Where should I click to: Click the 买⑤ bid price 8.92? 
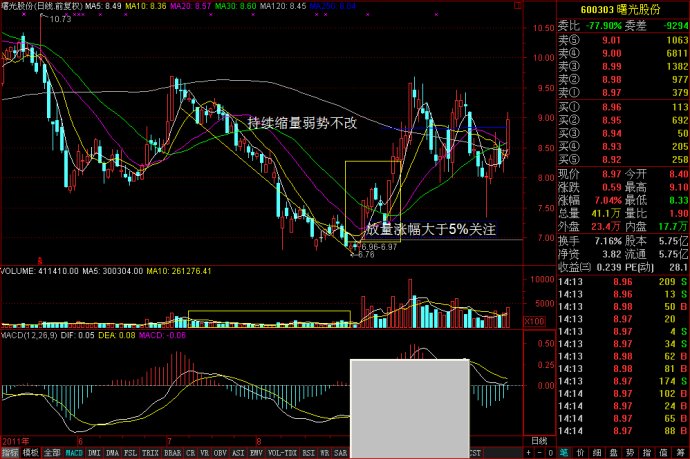coord(612,160)
